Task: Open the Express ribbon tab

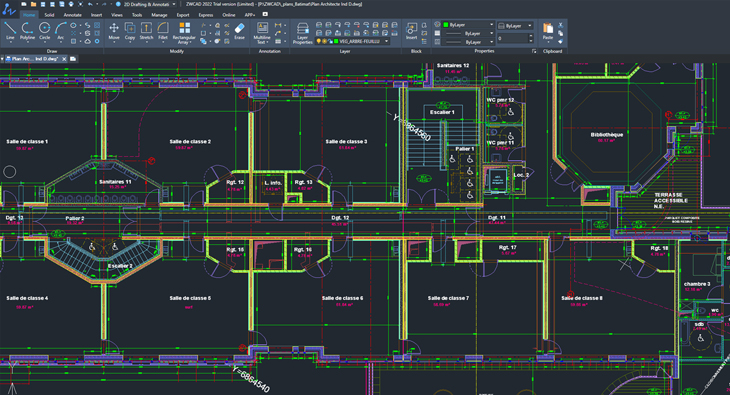Action: (205, 15)
